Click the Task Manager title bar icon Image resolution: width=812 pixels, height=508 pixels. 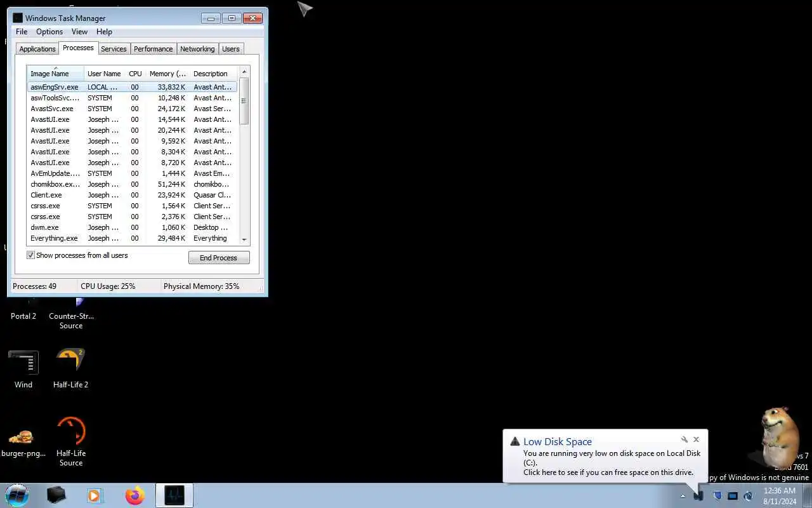18,18
